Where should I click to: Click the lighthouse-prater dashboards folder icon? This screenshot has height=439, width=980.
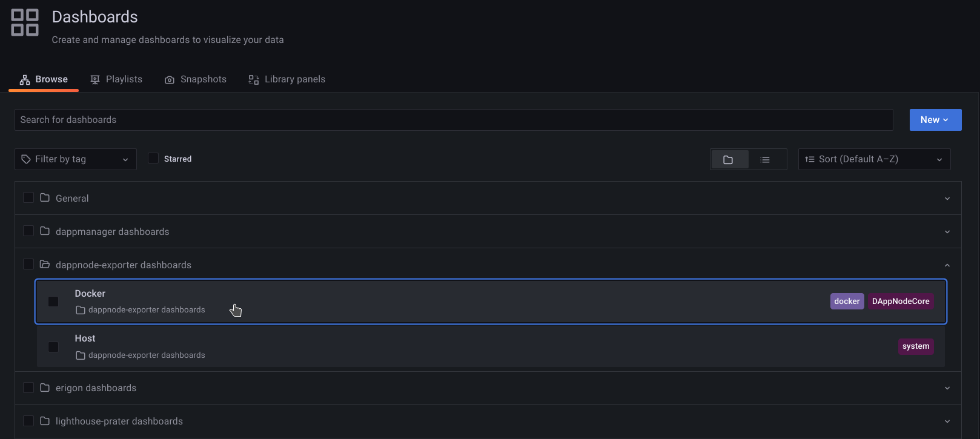(x=45, y=420)
